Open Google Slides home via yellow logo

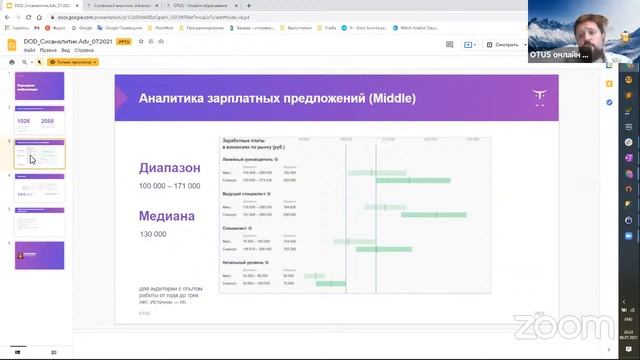click(12, 45)
